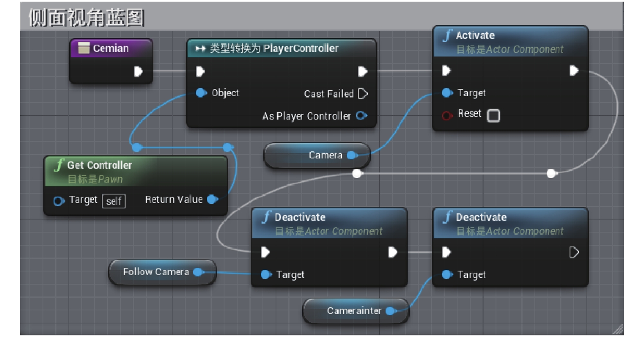644x337 pixels.
Task: Select the Get Controller node header
Action: (136, 172)
